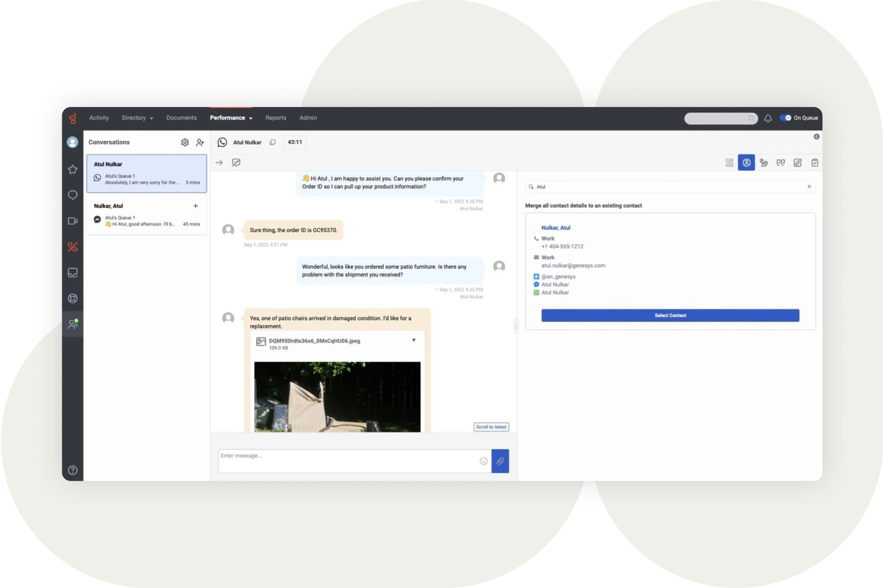The image size is (883, 588).
Task: Expand the Directory dropdown menu
Action: (138, 118)
